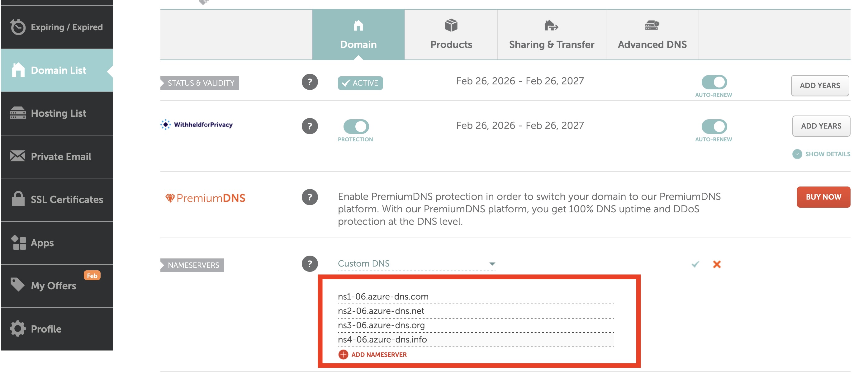Cancel nameserver changes with red X
The width and height of the screenshot is (868, 378).
717,264
